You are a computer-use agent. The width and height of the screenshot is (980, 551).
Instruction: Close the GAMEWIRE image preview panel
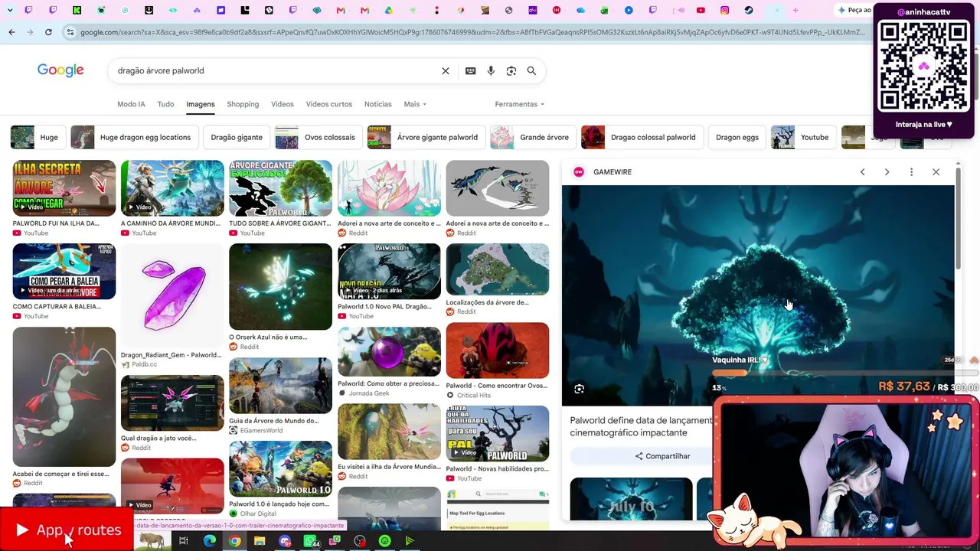[x=936, y=172]
